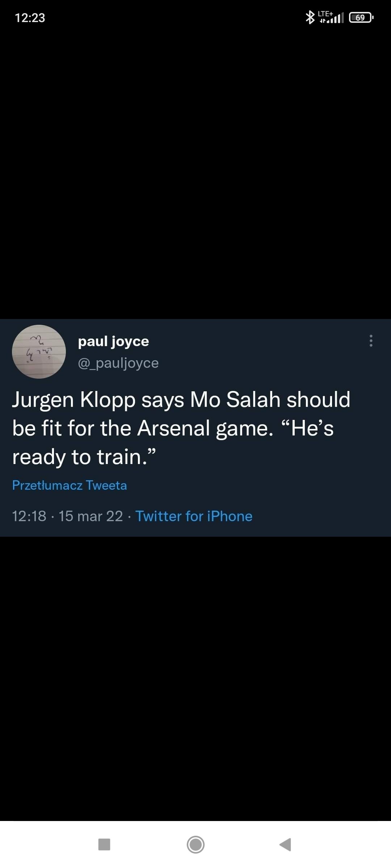Image resolution: width=391 pixels, height=868 pixels.
Task: Click "Przetłumacz Tweeta" to translate the tweet
Action: click(x=70, y=485)
